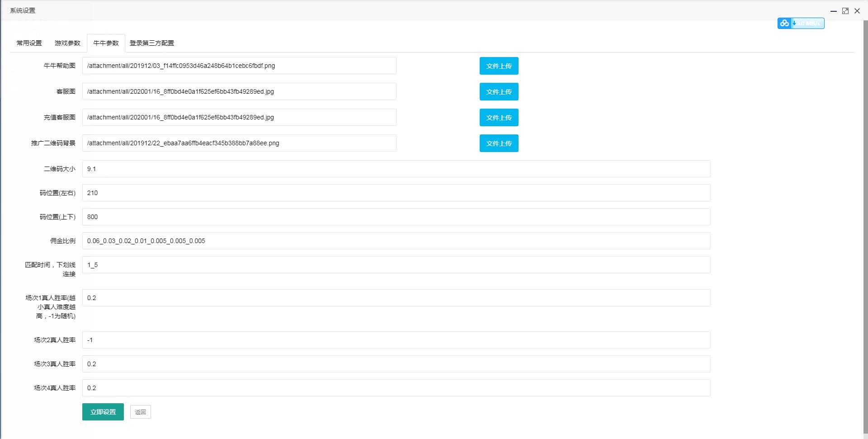Open the 游戏参数 tab
The height and width of the screenshot is (439, 868).
tap(67, 43)
